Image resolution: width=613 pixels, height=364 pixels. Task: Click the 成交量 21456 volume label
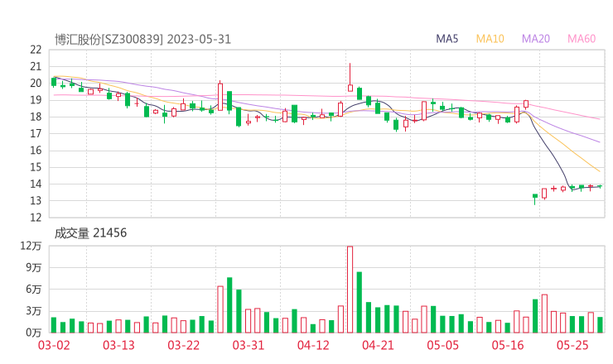coord(90,233)
